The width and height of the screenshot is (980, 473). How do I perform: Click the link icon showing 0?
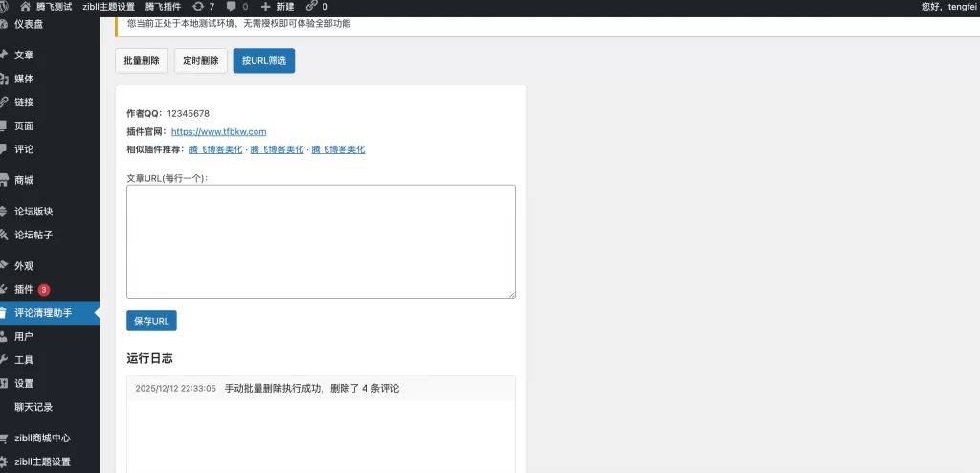pos(311,7)
